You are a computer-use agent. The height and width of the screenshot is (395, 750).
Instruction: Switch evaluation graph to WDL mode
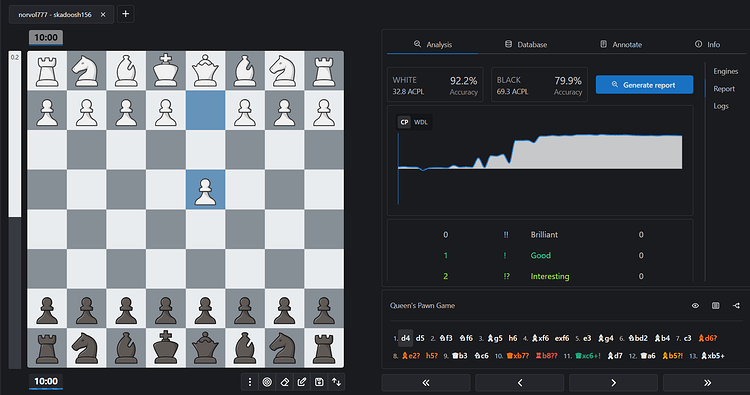click(x=421, y=122)
